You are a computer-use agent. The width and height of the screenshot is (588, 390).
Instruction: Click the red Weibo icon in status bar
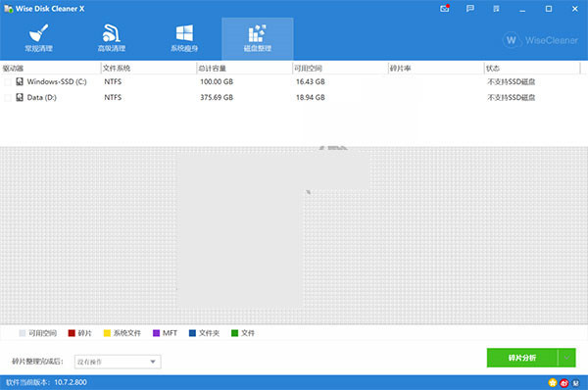click(x=564, y=383)
